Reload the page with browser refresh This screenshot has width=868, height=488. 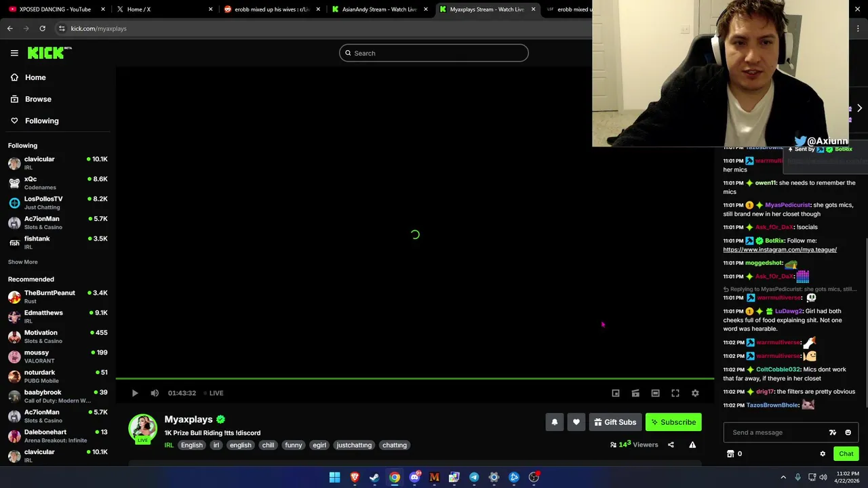(42, 28)
